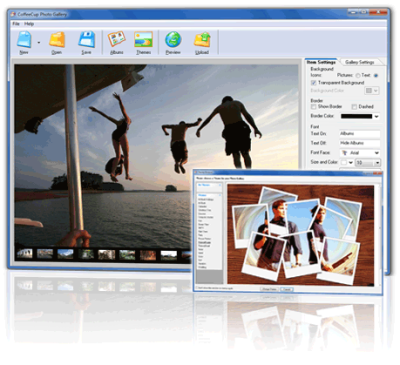Enable the Dashed border checkbox
The height and width of the screenshot is (365, 400).
tap(354, 107)
